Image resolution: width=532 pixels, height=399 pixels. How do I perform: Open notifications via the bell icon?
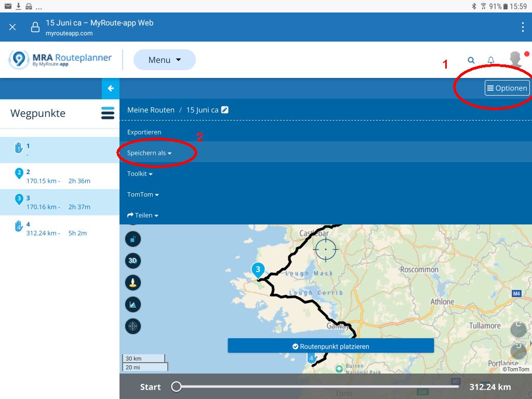tap(491, 60)
